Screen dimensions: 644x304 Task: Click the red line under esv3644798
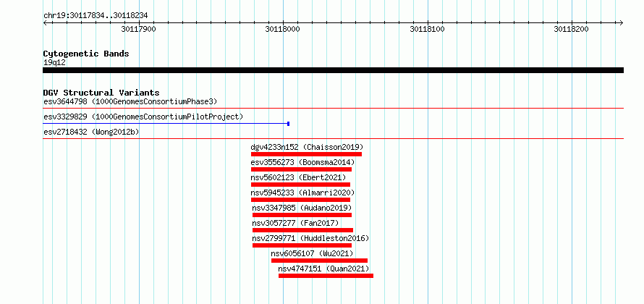[333, 109]
